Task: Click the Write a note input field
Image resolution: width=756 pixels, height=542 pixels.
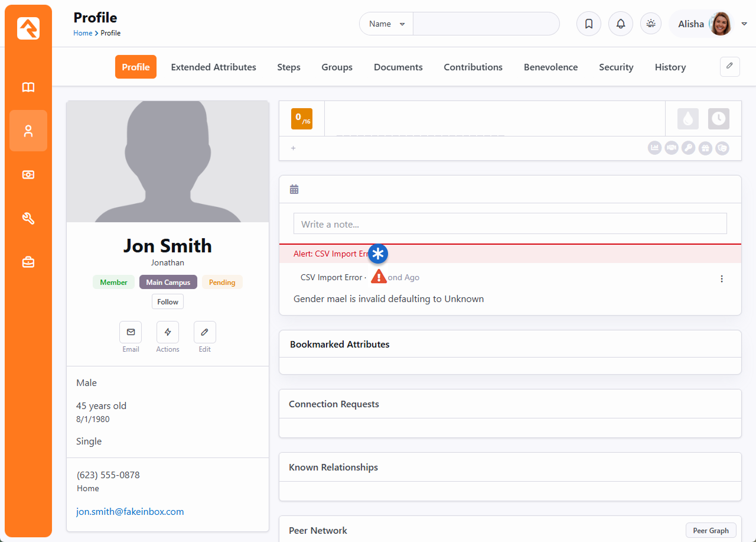Action: (510, 224)
